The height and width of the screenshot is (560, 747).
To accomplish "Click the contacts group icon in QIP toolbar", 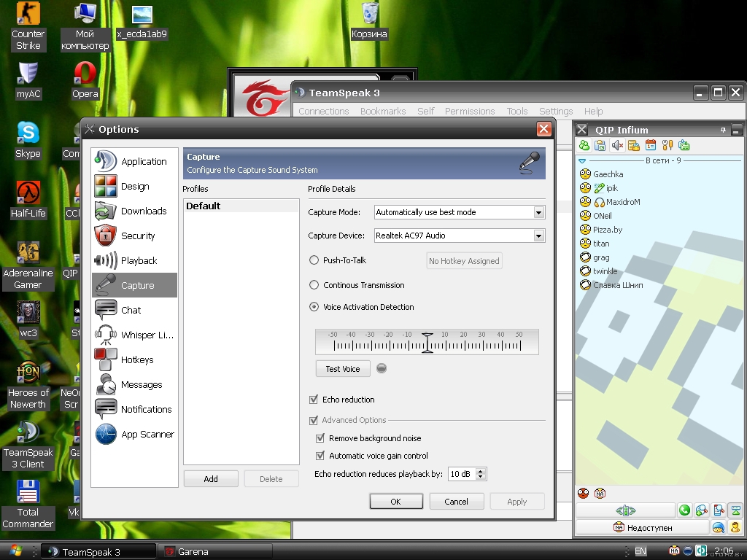I will pos(584,145).
